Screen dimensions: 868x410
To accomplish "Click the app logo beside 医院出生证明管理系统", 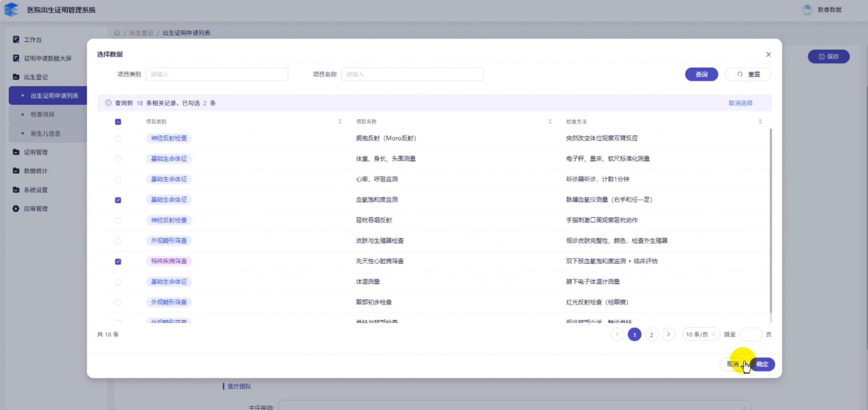I will tap(12, 10).
